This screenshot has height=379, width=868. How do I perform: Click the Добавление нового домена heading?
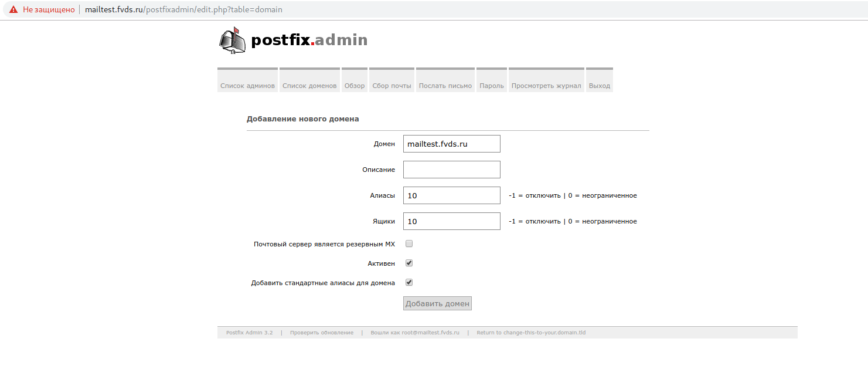click(x=303, y=119)
